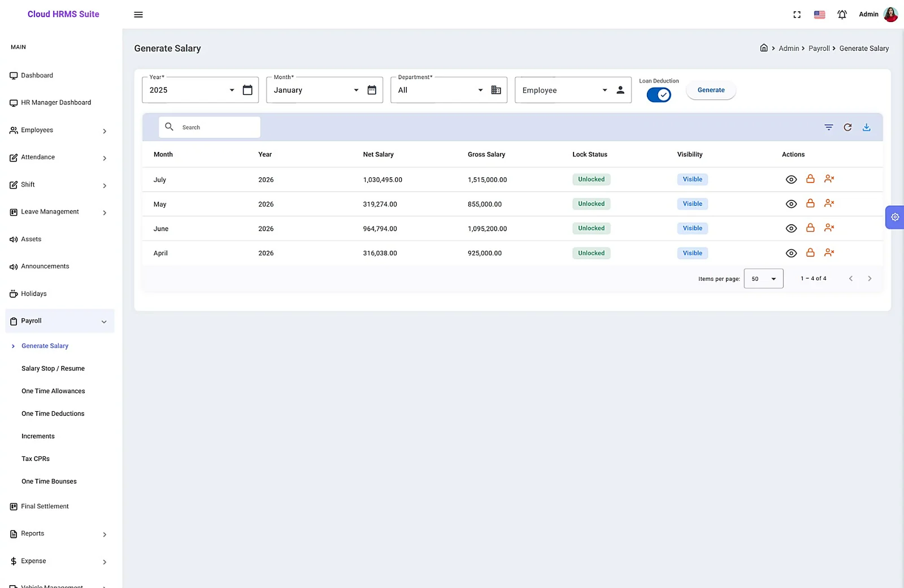Click the Visible badge for July
The width and height of the screenshot is (904, 588).
[693, 180]
